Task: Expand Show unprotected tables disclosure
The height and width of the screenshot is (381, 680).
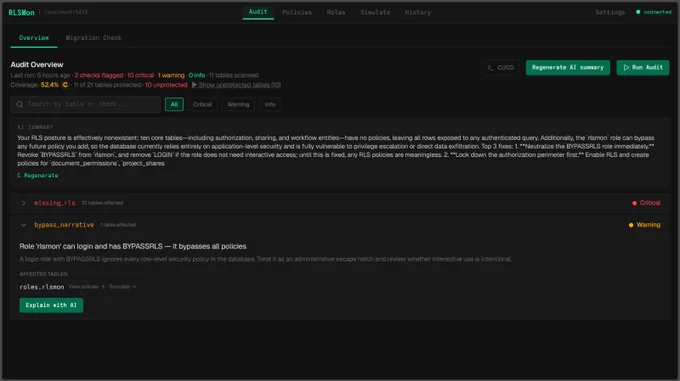Action: [x=236, y=85]
